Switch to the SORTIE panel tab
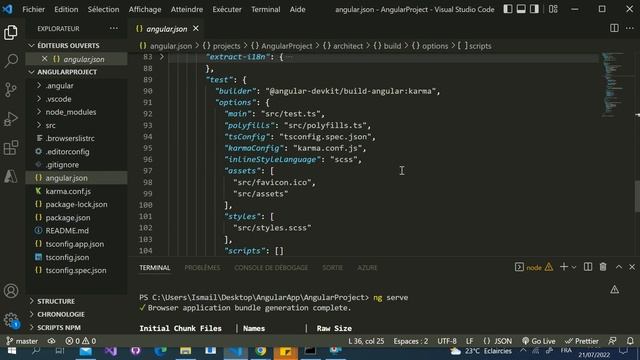This screenshot has height=360, width=640. click(333, 268)
